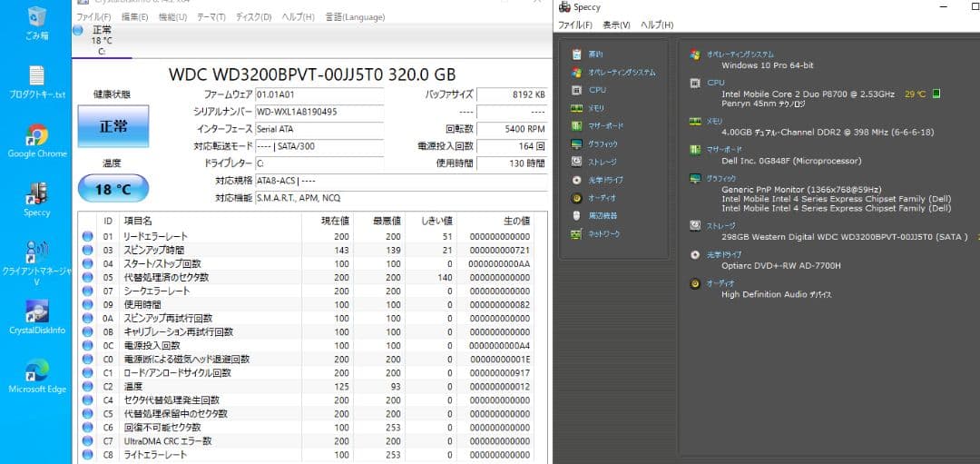The height and width of the screenshot is (464, 980).
Task: Launch Google Chrome from the desktop
Action: 37,141
